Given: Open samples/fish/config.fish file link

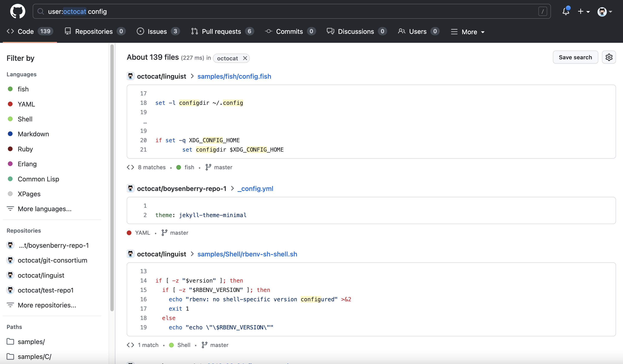Looking at the screenshot, I should [234, 76].
